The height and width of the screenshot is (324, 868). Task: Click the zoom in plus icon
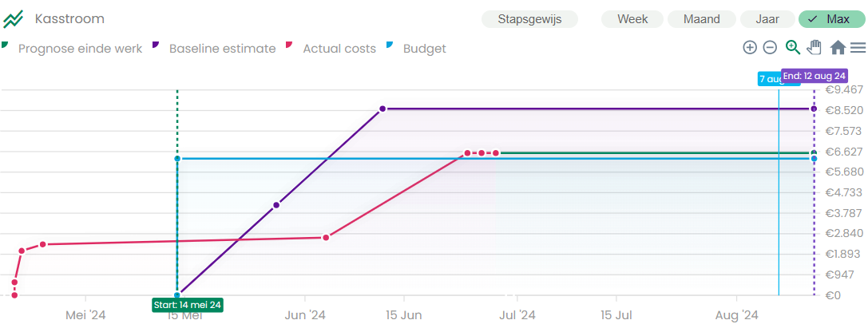(749, 48)
